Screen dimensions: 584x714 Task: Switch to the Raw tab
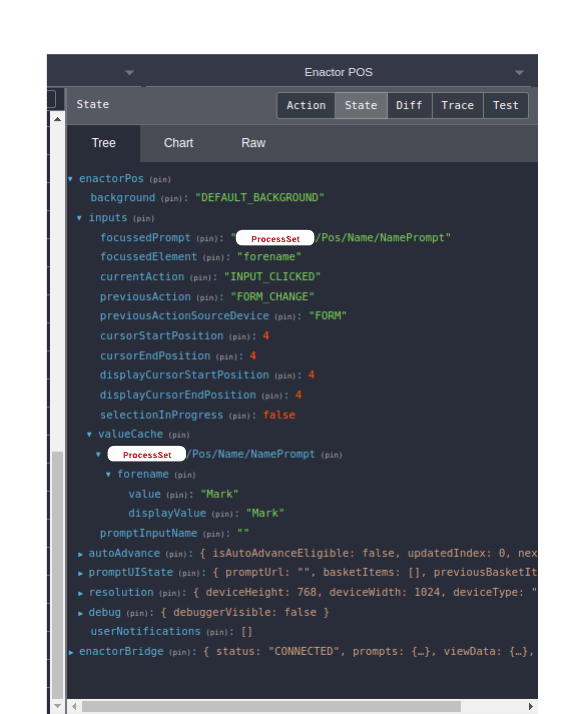[253, 143]
